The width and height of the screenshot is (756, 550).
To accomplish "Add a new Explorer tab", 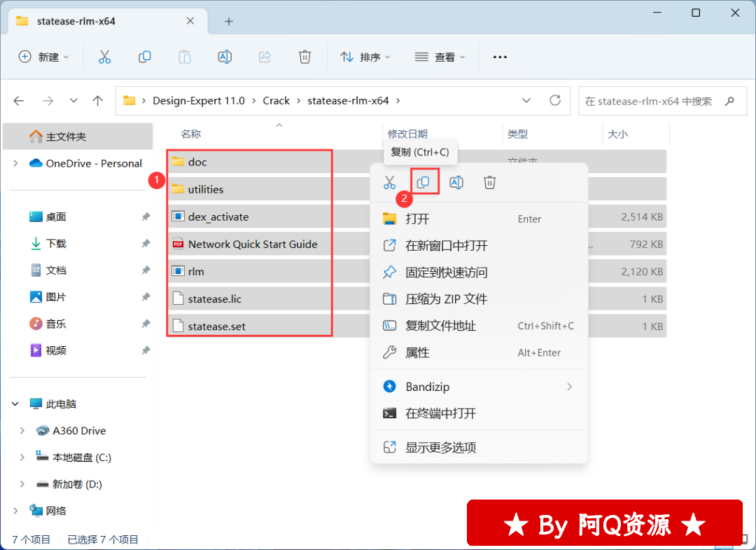I will (x=228, y=21).
